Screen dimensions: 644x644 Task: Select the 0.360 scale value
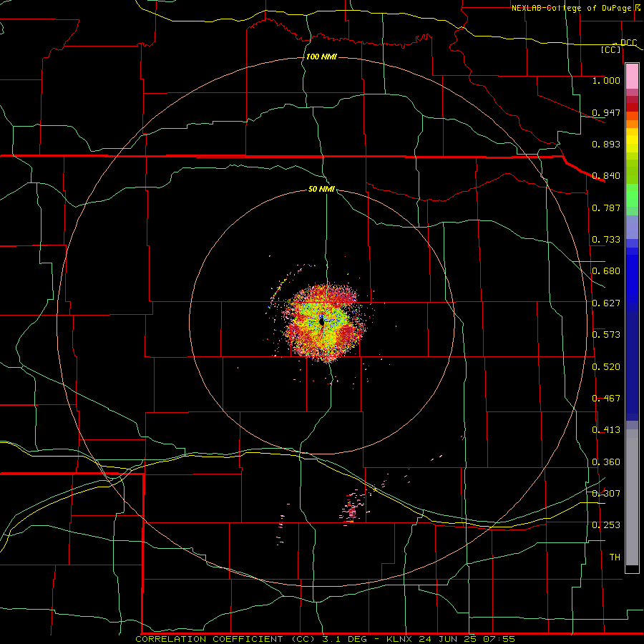click(606, 462)
